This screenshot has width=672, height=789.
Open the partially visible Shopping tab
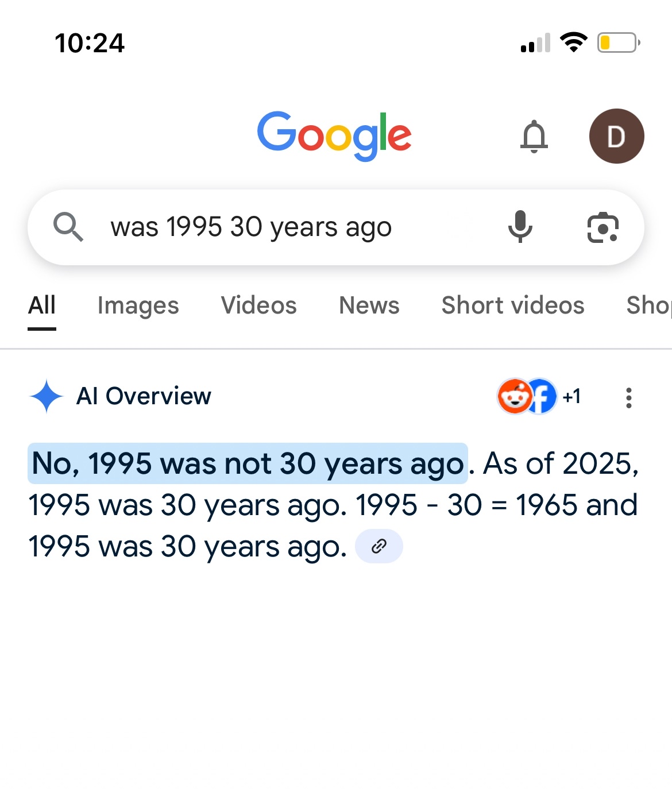(648, 305)
